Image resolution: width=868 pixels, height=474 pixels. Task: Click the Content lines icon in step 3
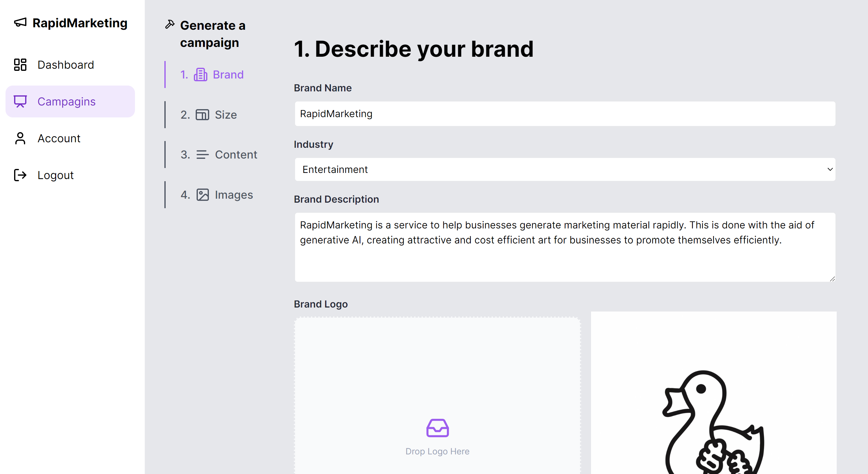[x=202, y=155]
